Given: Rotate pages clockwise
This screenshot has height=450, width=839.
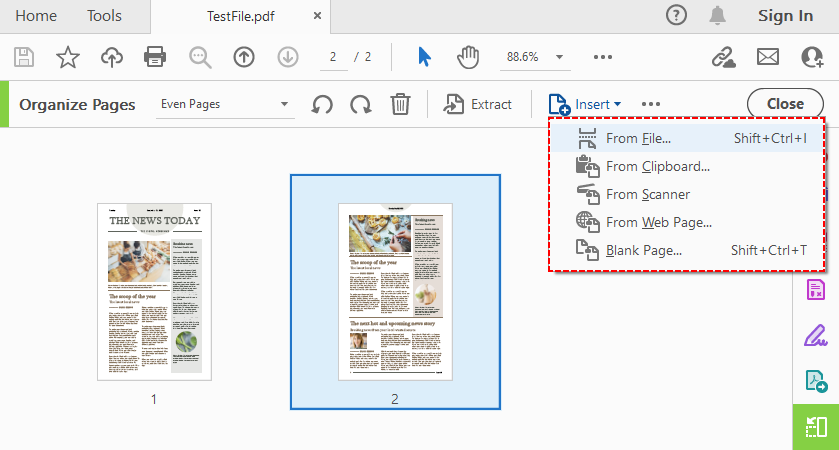Looking at the screenshot, I should coord(361,104).
